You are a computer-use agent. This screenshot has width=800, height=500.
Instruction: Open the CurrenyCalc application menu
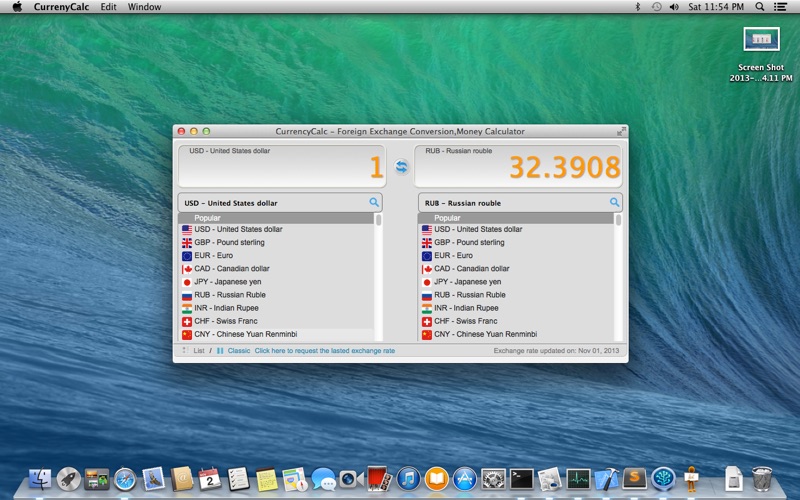click(61, 7)
